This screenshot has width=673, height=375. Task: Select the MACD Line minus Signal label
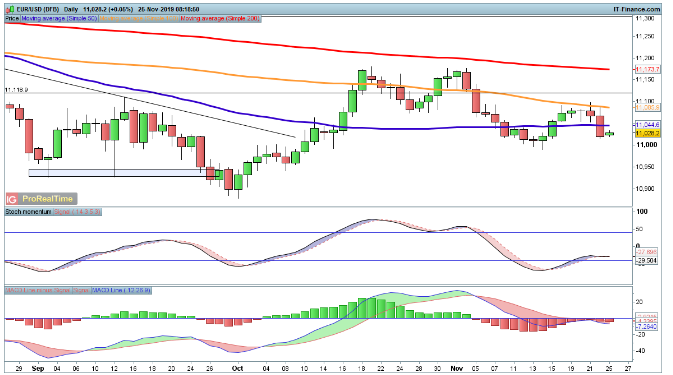pos(38,290)
